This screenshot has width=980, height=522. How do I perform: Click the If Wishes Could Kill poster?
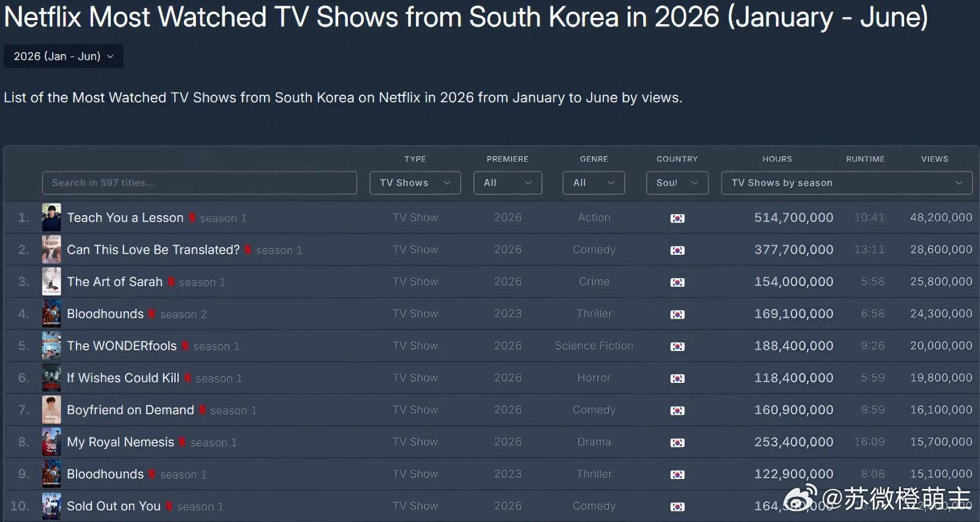click(51, 378)
